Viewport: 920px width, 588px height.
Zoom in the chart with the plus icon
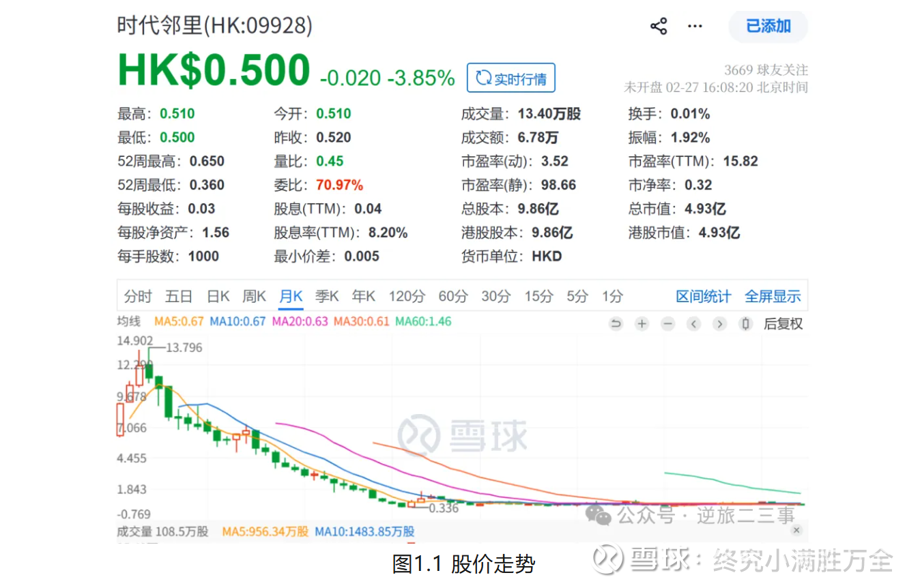[x=642, y=324]
